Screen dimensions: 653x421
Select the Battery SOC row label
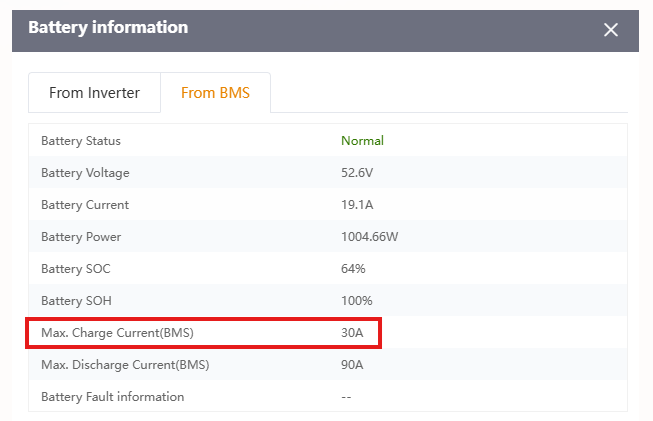(76, 269)
